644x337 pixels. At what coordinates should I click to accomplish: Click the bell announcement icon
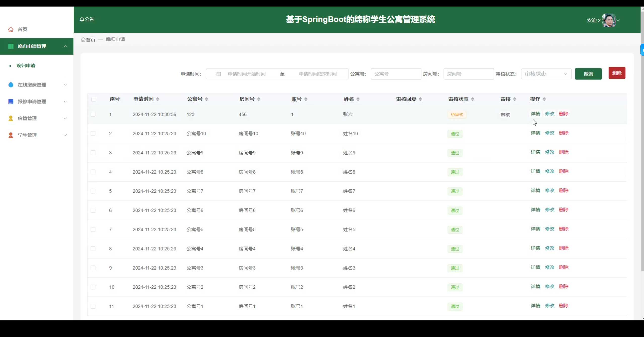[x=82, y=19]
